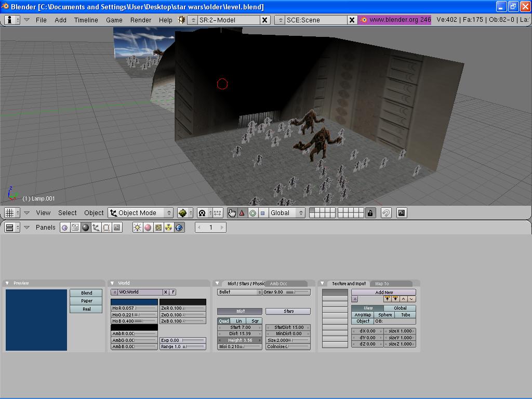This screenshot has height=399, width=532.
Task: Adjust the Grav 9.80 slider
Action: point(287,292)
